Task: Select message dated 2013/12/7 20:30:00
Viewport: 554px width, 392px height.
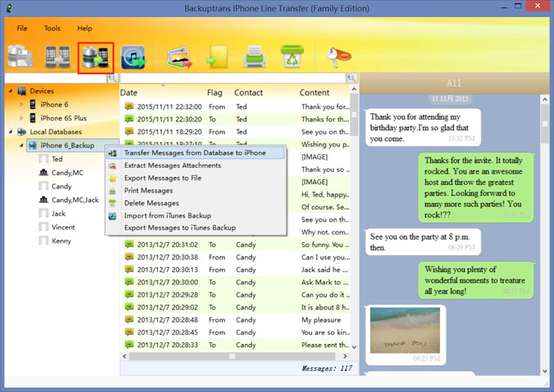Action: [x=236, y=282]
